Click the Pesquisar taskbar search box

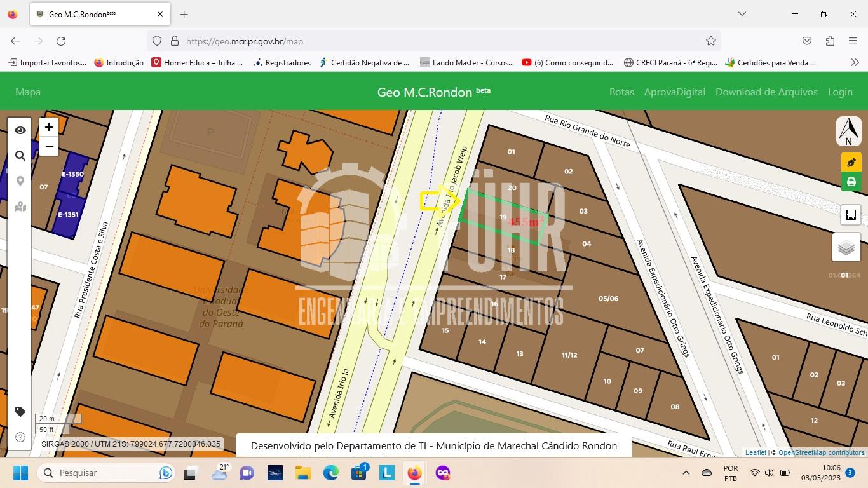107,473
